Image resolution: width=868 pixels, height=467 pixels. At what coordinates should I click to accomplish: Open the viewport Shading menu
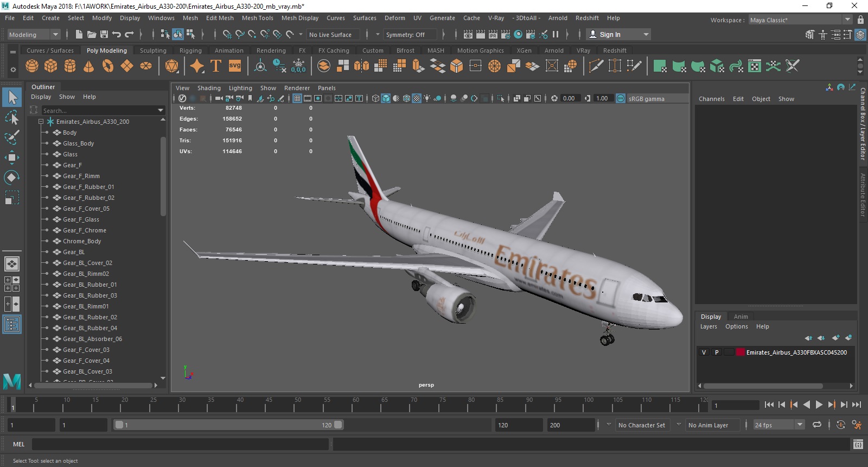pos(209,88)
